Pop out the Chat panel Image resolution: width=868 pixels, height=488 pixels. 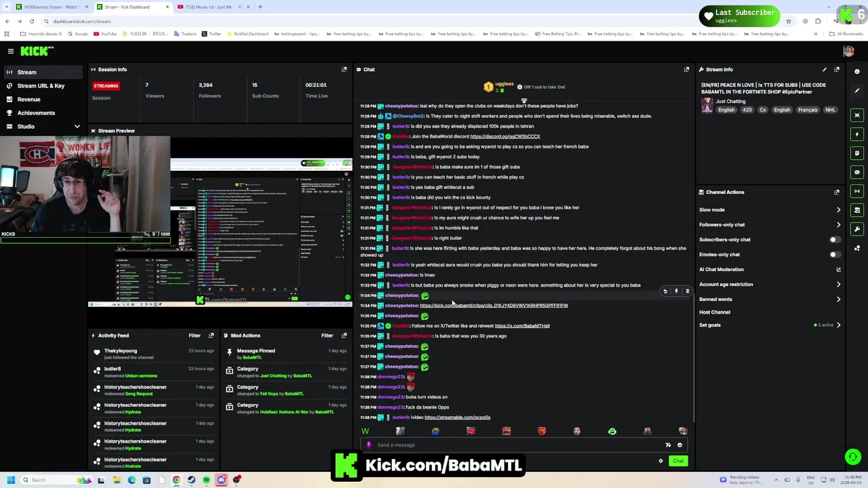[686, 69]
